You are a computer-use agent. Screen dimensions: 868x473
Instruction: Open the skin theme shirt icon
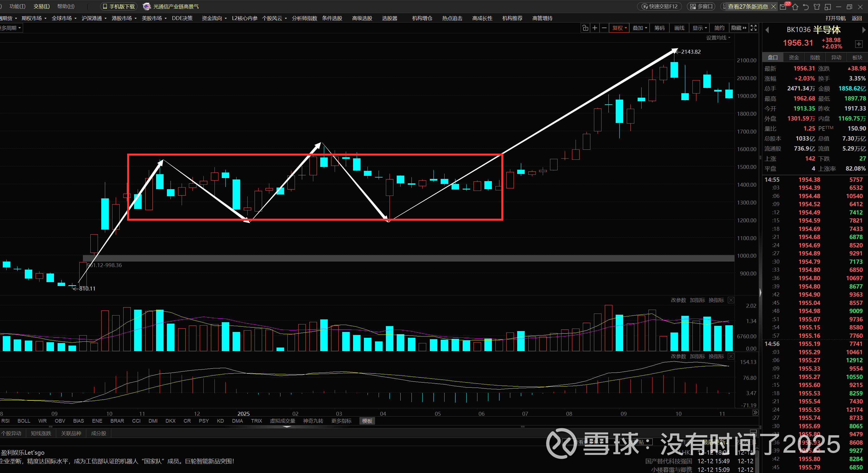pyautogui.click(x=817, y=7)
